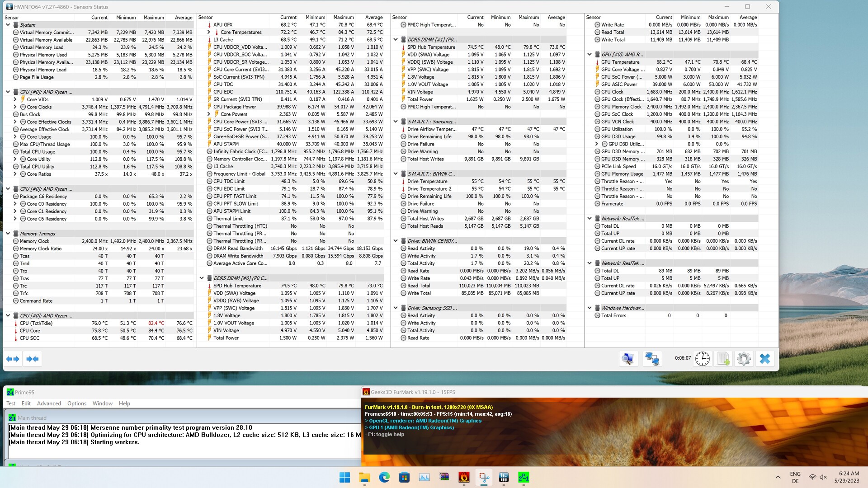This screenshot has height=488, width=868.
Task: Collapse the DDR5 DIMM [#1] group
Action: tap(396, 40)
